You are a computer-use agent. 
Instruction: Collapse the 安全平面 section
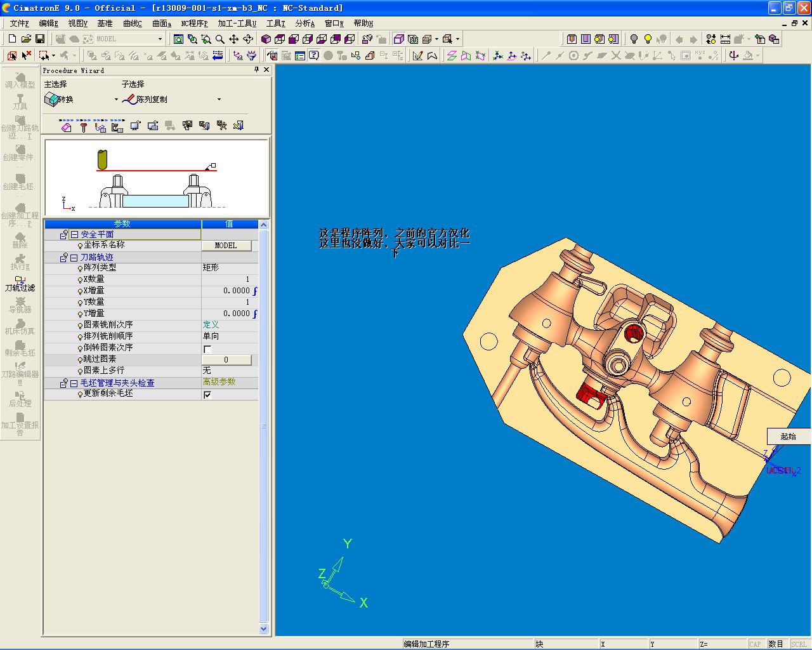coord(74,234)
